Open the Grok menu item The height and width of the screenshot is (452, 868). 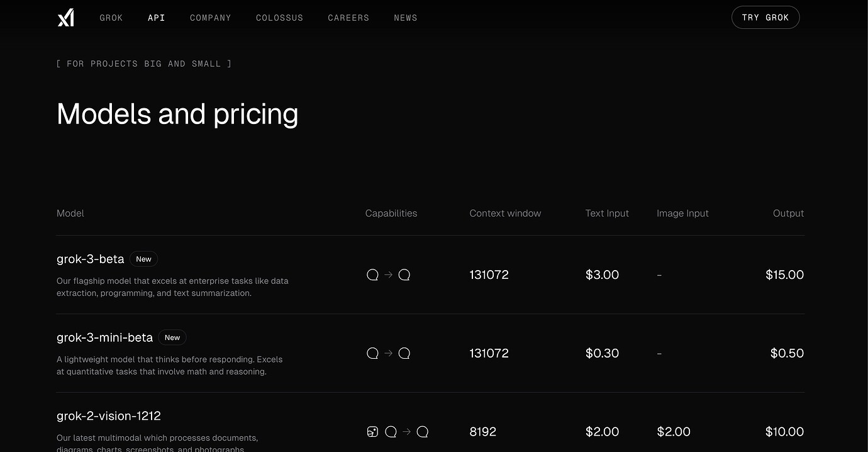pos(111,18)
